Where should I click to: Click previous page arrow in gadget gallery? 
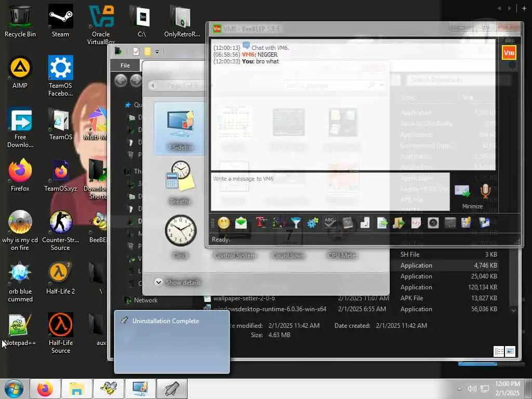tap(153, 86)
